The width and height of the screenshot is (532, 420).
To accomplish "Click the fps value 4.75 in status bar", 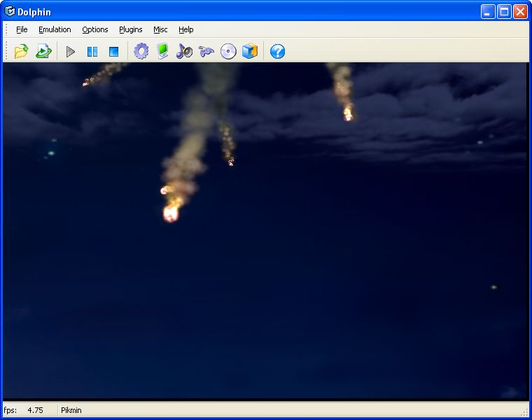I will [35, 410].
